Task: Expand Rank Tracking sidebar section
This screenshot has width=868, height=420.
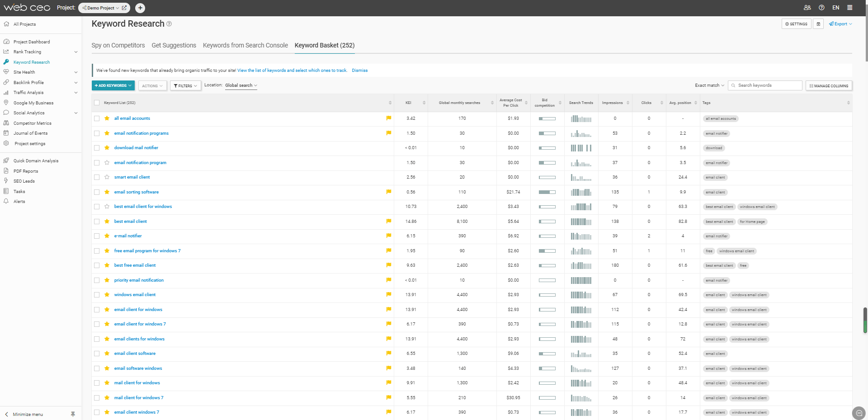Action: [76, 52]
